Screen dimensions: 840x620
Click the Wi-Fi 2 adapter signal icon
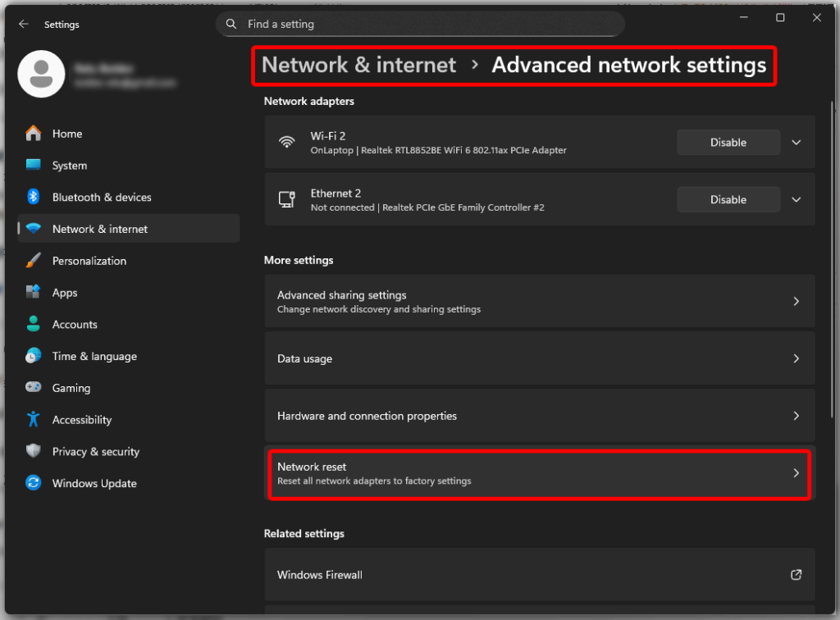(x=286, y=142)
